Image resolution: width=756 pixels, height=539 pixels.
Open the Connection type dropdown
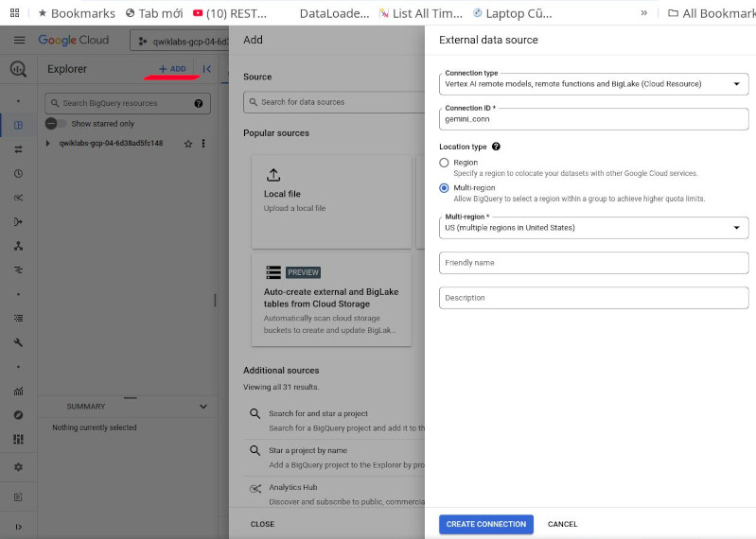pyautogui.click(x=593, y=84)
